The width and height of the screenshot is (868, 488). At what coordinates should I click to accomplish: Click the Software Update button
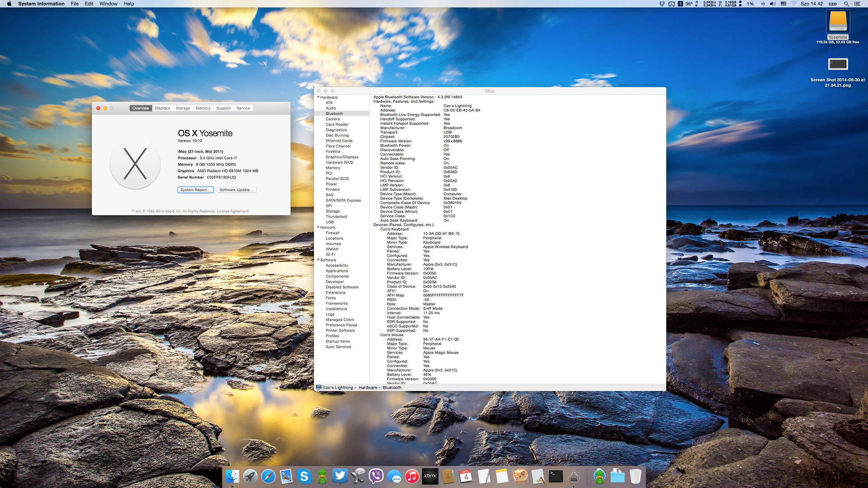point(236,190)
